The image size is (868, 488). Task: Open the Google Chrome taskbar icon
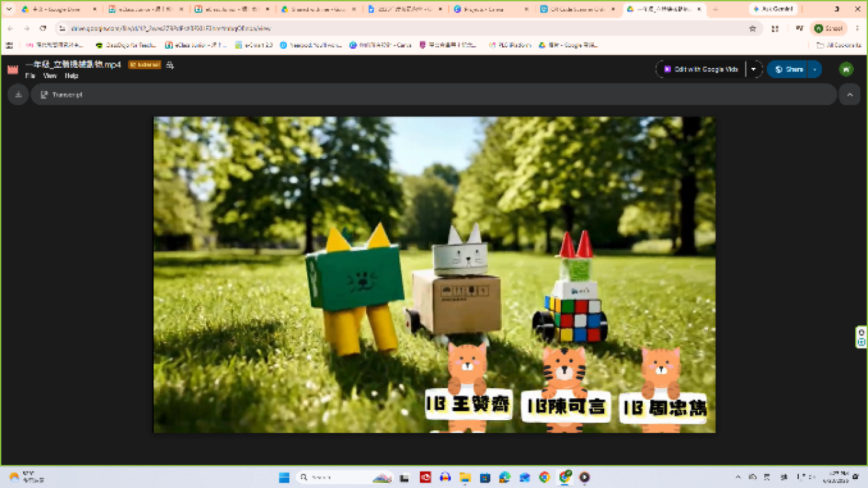545,477
